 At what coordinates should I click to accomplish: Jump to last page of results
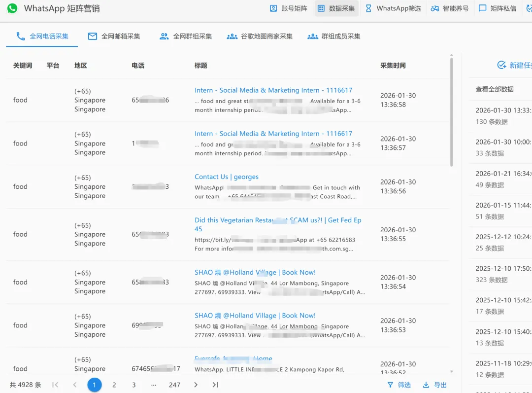click(x=215, y=385)
